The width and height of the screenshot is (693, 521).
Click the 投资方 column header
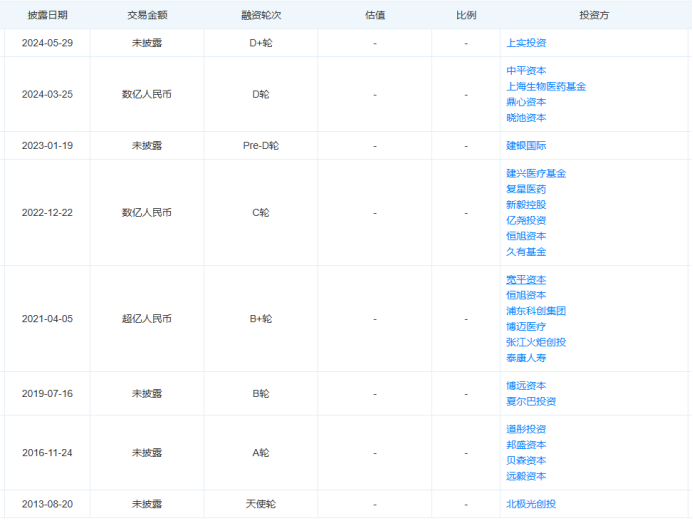point(595,16)
